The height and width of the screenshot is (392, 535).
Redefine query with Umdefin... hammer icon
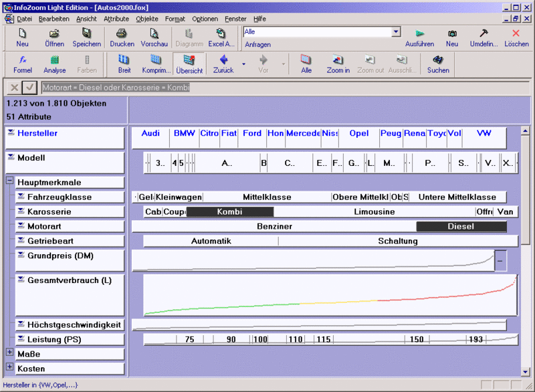[484, 38]
